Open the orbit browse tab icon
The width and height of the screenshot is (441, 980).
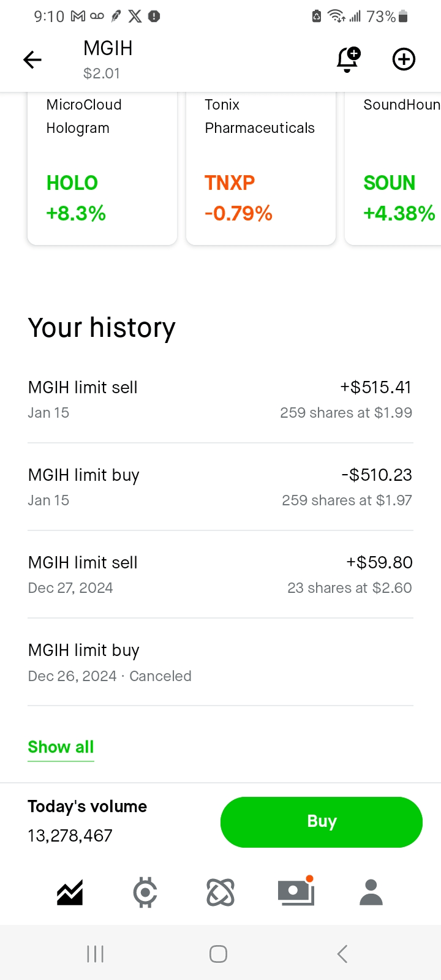pos(221,892)
